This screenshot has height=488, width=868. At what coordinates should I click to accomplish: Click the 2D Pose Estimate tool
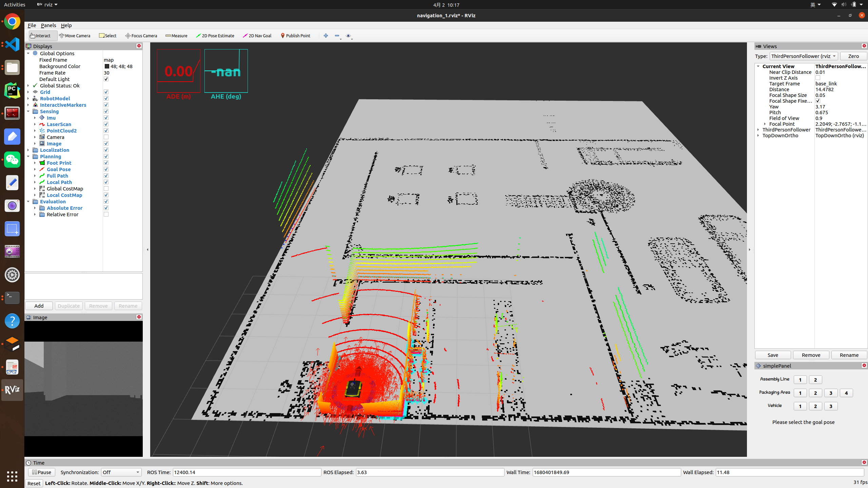point(215,36)
